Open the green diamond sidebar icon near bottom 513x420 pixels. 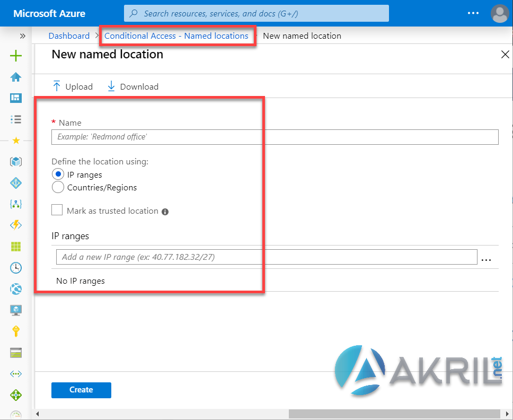[16, 395]
